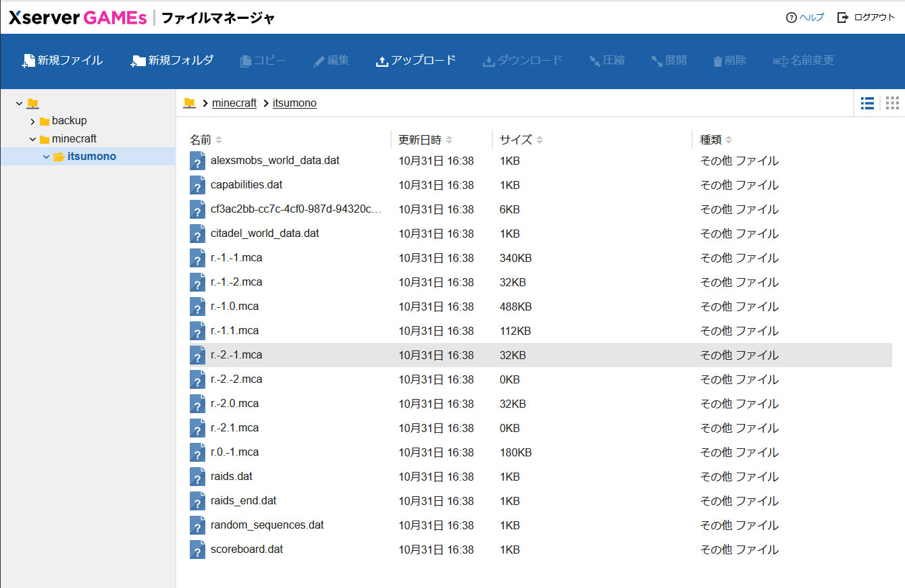Collapse the itsumono folder chevron
Screen dimensions: 905x588
tap(46, 157)
